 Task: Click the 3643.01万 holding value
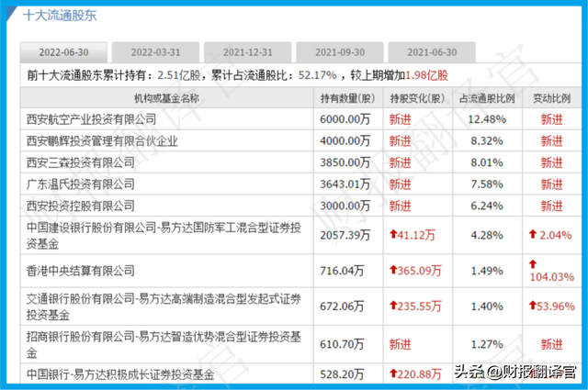click(x=345, y=184)
